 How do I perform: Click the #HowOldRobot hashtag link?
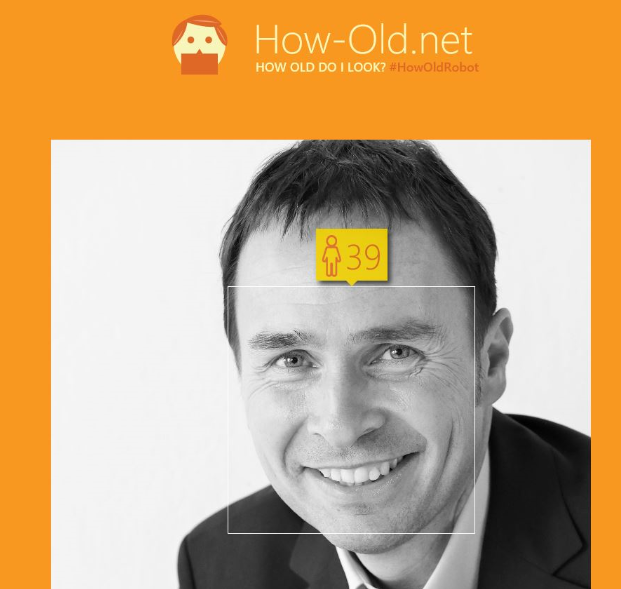[x=434, y=67]
